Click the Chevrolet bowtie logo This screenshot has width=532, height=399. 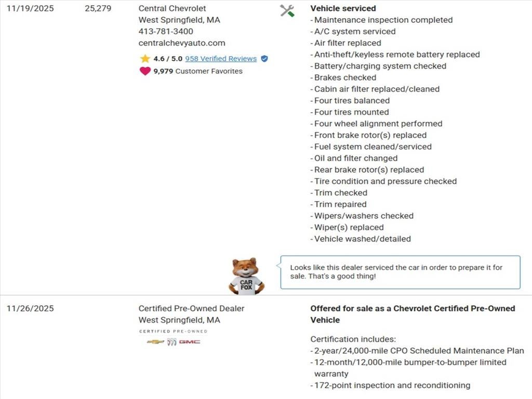(x=155, y=342)
